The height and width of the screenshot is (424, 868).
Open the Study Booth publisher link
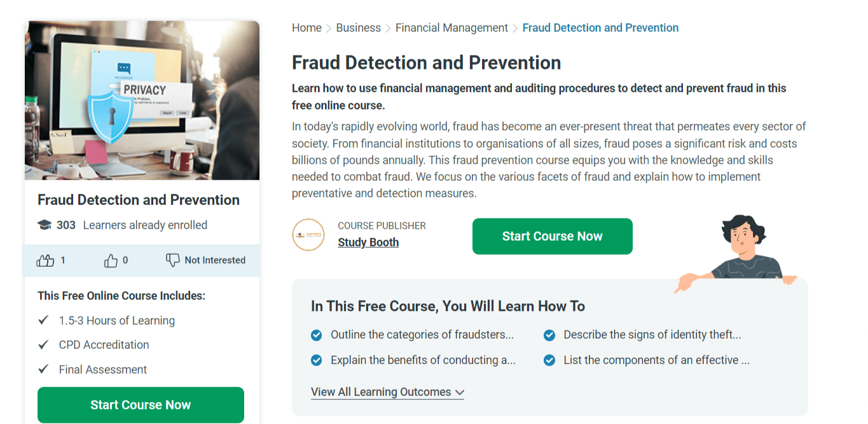[x=368, y=242]
